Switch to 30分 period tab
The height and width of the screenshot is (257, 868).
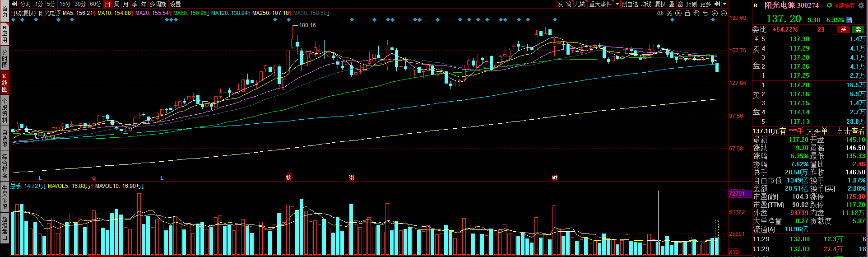pos(80,4)
